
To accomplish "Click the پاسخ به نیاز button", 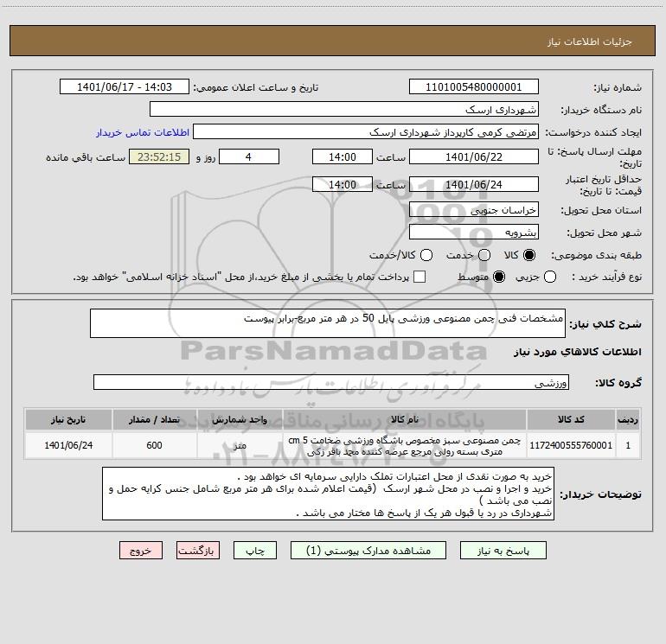I will pos(503,551).
